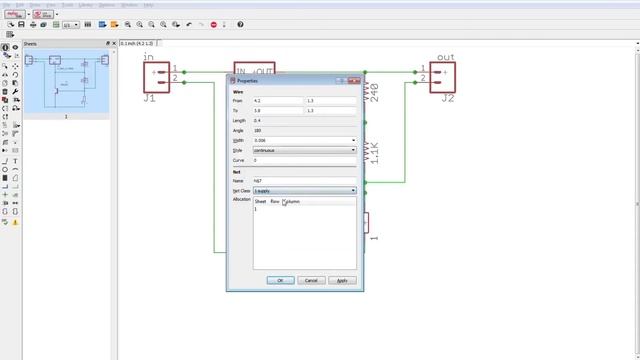
Task: Expand the arrow beside first large toolbar button
Action: click(29, 14)
